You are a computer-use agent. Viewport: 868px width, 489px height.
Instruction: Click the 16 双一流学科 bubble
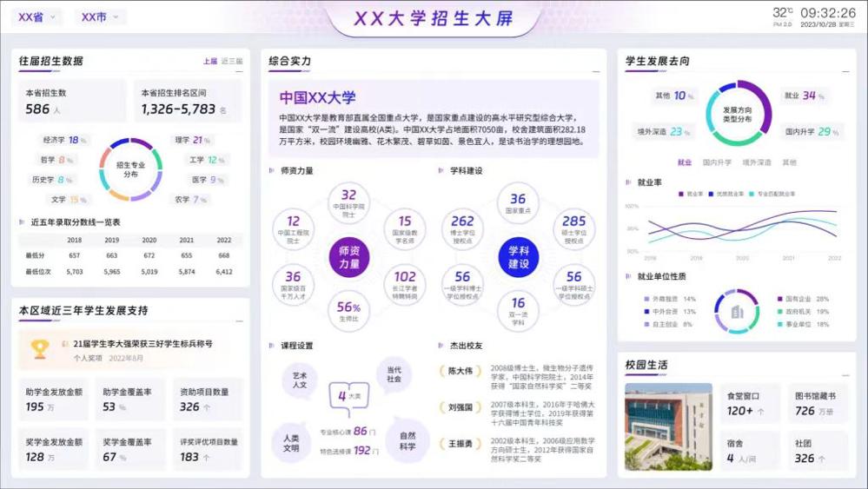click(518, 312)
